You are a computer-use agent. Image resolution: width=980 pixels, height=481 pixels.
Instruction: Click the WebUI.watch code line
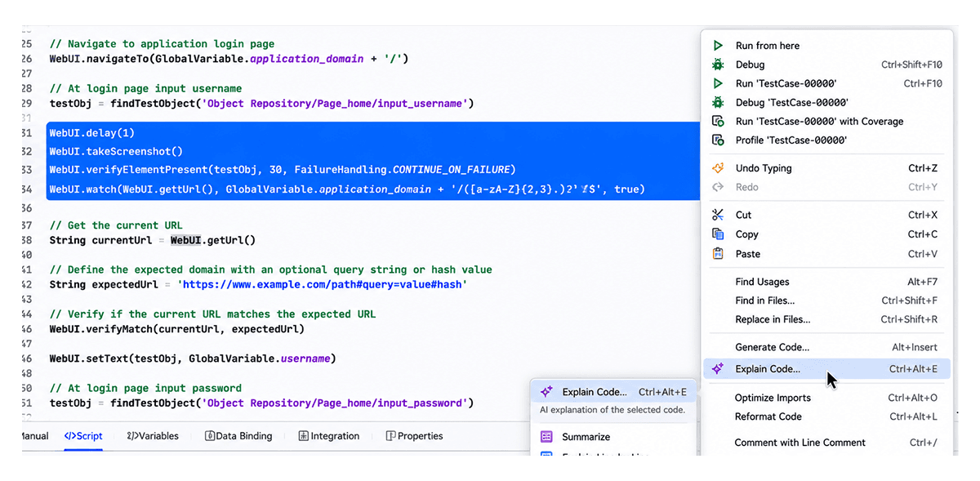tap(347, 189)
